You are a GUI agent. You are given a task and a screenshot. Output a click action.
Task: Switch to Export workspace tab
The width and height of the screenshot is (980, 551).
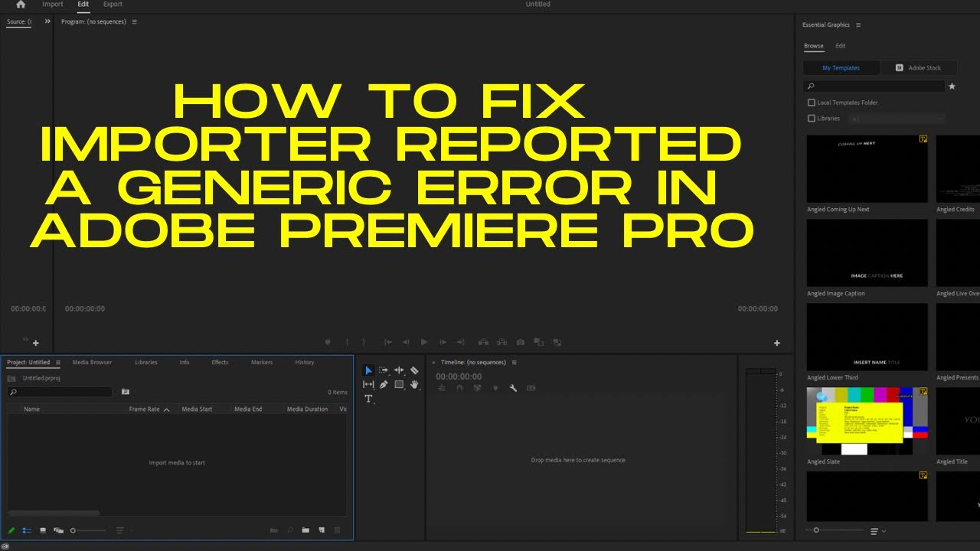tap(113, 4)
